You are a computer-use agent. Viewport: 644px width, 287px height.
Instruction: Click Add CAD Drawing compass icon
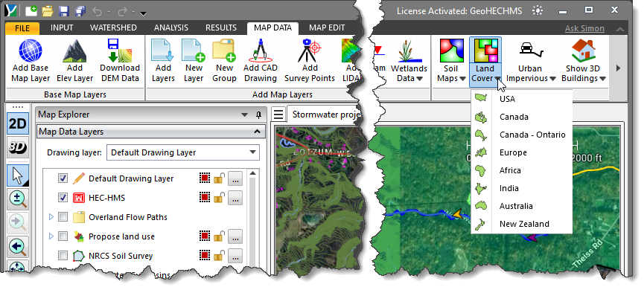coord(261,51)
